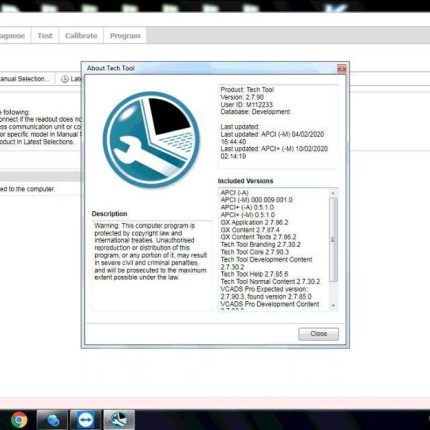Switch to the Test tab
Screen dimensions: 430x430
click(45, 36)
